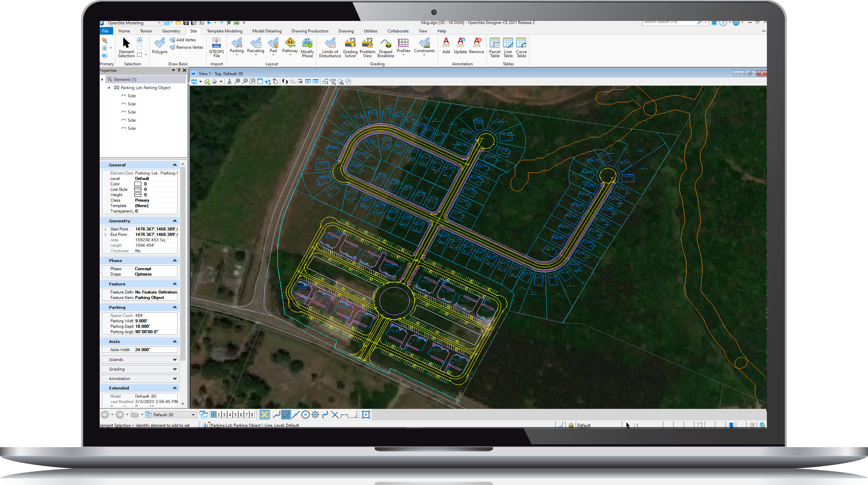Toggle view group 2 in the bottom bar

tap(219, 415)
